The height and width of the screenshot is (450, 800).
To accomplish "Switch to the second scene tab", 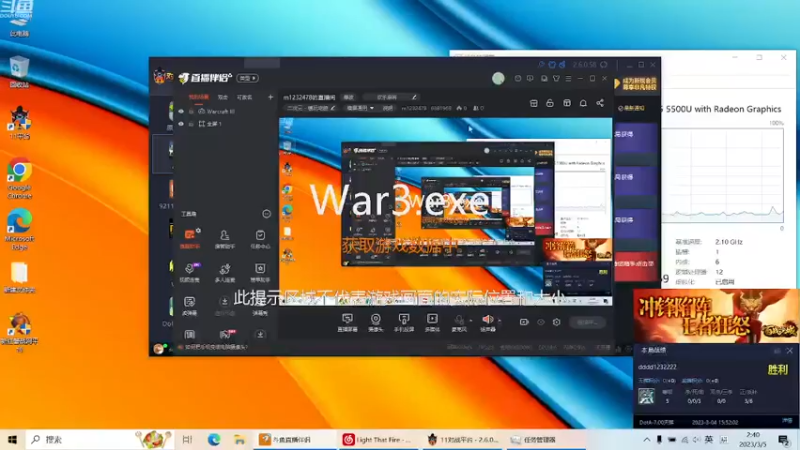I will tap(222, 97).
